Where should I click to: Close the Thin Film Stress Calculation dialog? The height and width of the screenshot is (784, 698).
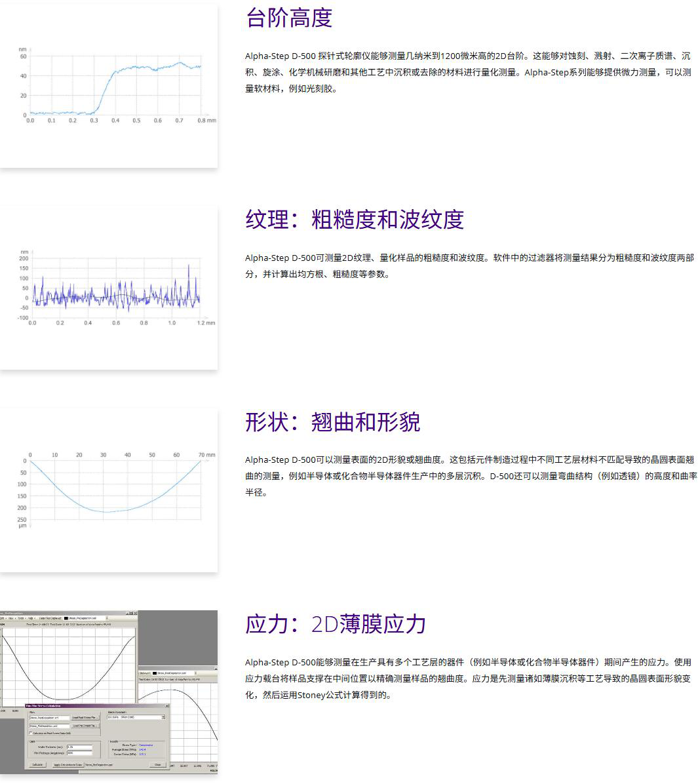coord(167,706)
